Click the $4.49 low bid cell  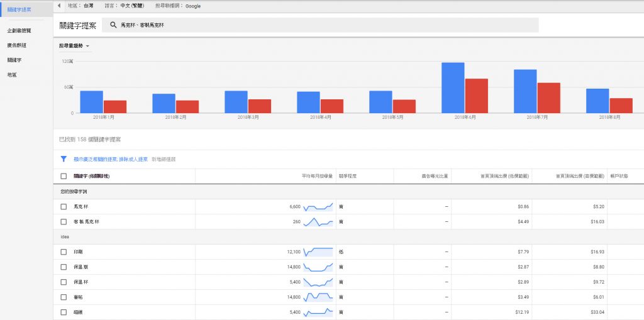[523, 222]
